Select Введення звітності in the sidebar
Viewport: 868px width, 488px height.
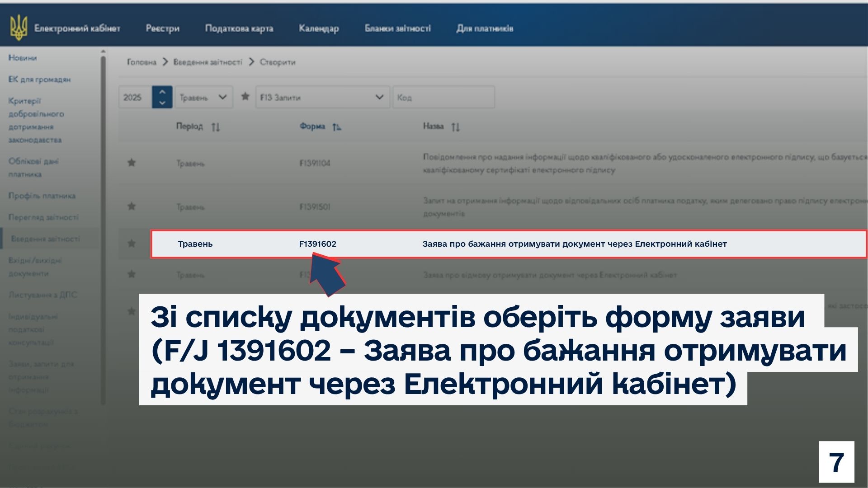pos(46,239)
